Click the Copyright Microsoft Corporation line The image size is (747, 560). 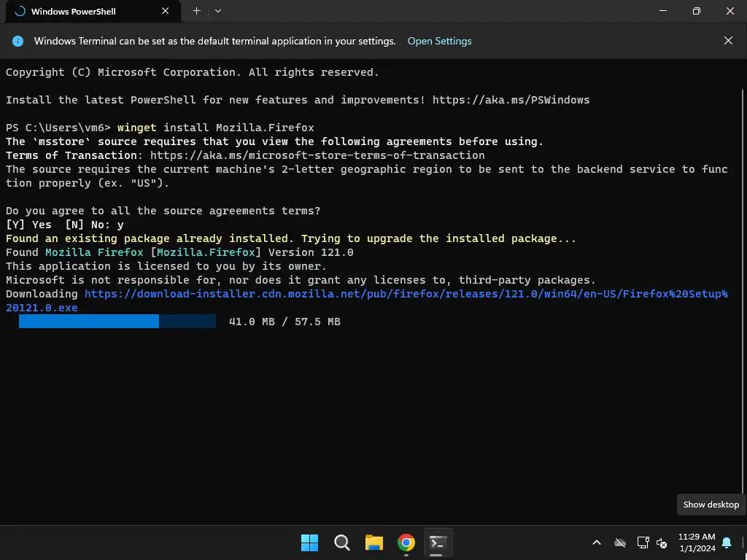coord(193,72)
